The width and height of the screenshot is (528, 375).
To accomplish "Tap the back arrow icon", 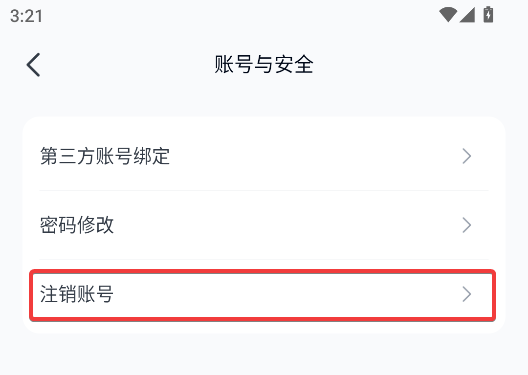I will pos(33,65).
